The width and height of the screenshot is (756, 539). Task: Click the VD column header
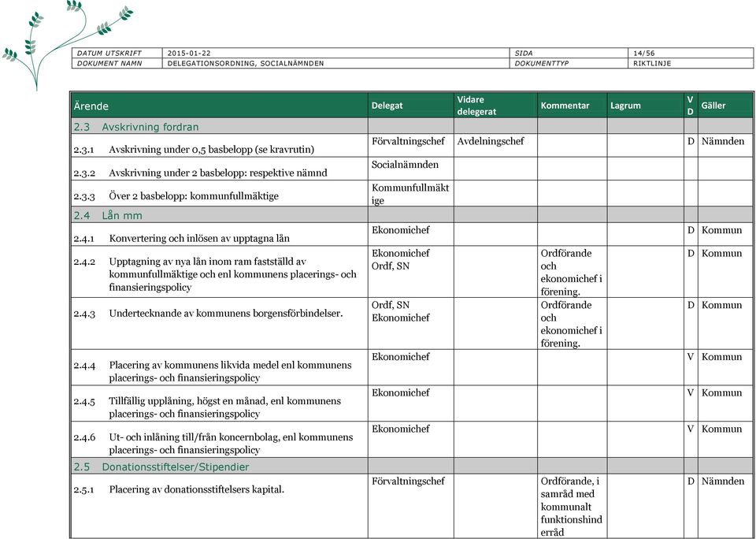[690, 105]
